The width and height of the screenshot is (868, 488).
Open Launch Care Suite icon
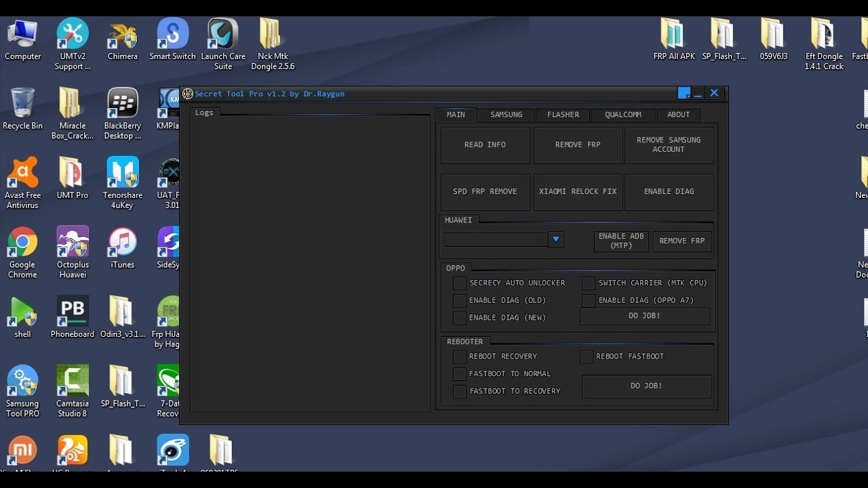[x=223, y=44]
